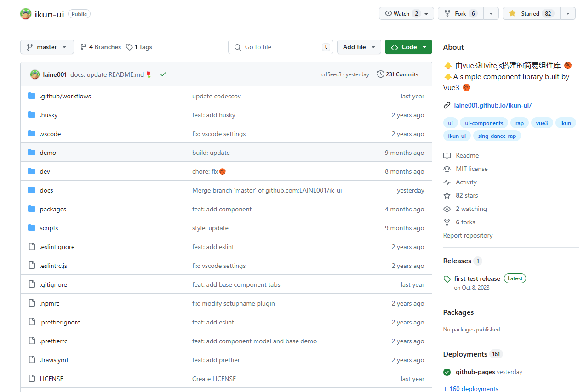Click laine001 avatar in commit header
Screen dimensions: 584x392
34,74
